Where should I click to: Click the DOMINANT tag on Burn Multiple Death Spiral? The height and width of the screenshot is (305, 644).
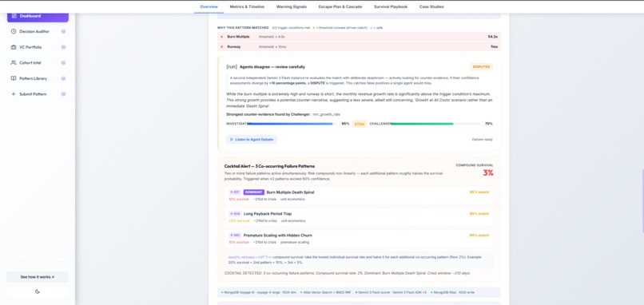(x=254, y=192)
